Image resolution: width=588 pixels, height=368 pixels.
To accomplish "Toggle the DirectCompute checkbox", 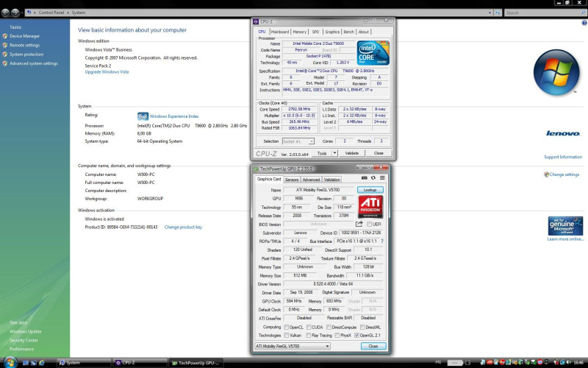I will click(x=329, y=327).
